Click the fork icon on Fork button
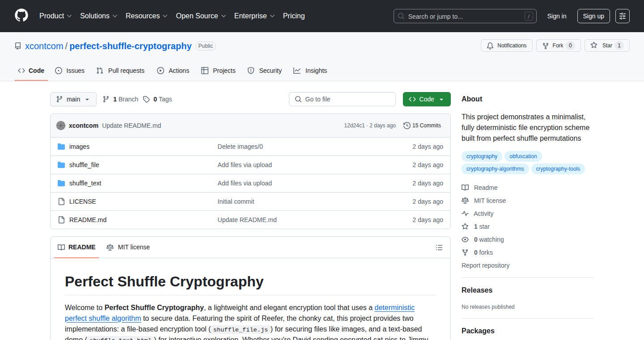The height and width of the screenshot is (340, 644). tap(546, 46)
